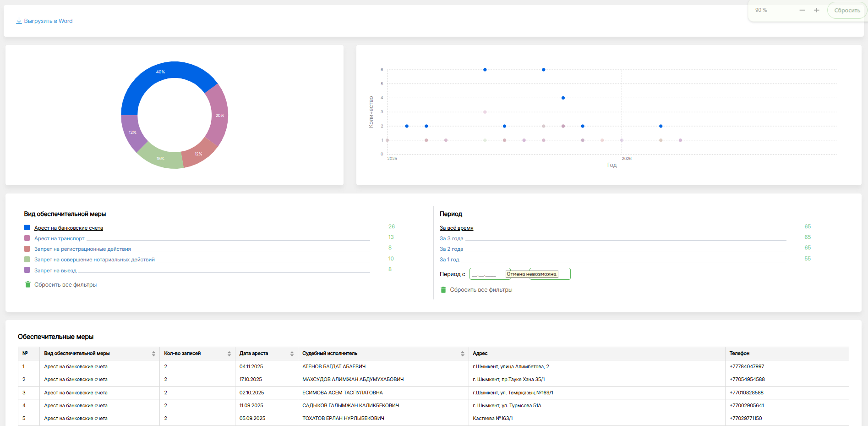Sort by Судебный исполнитель column arrows
The width and height of the screenshot is (868, 426).
[462, 354]
